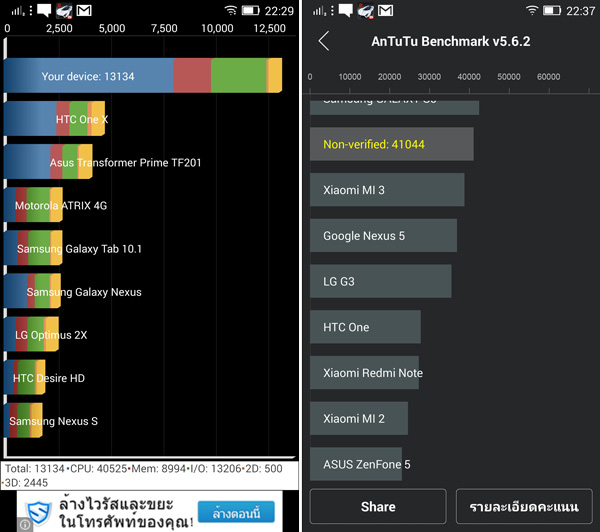Tap the ล้างตอนนี้ ad button
600x532 pixels.
coord(236,512)
